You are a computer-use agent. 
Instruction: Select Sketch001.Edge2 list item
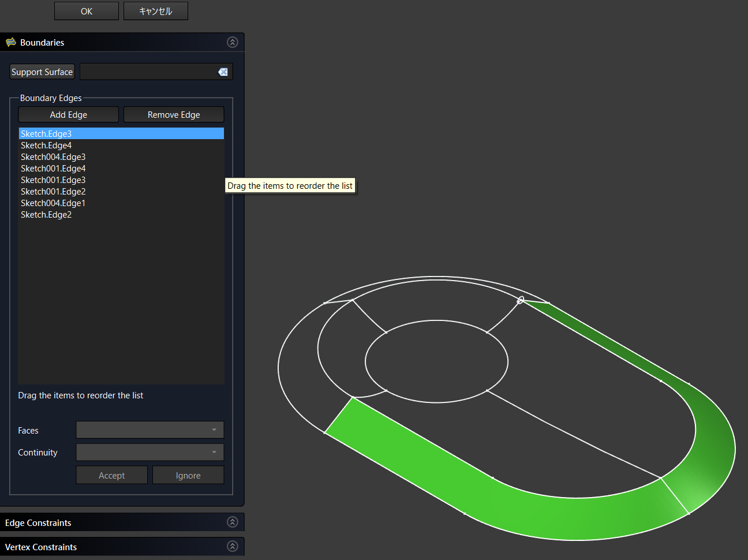53,191
